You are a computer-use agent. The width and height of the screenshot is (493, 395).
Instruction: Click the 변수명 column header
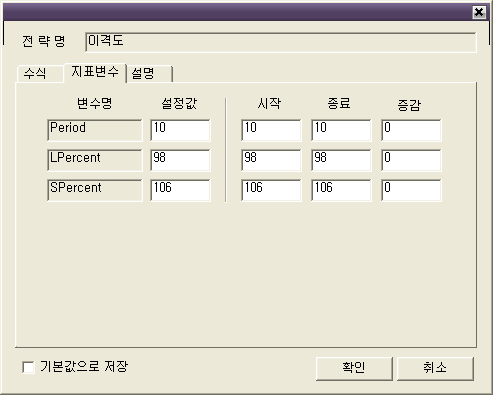95,103
